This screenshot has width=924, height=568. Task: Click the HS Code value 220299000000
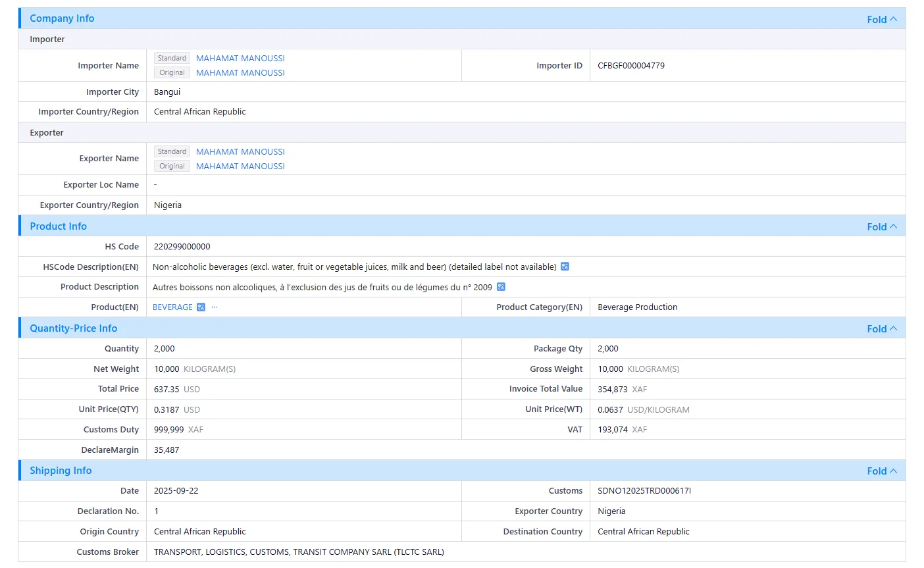click(182, 247)
